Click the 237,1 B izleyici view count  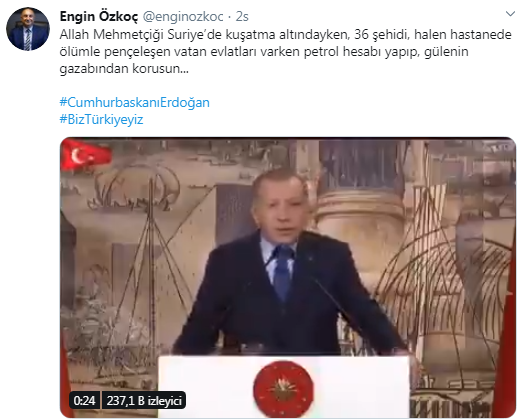[x=144, y=400]
